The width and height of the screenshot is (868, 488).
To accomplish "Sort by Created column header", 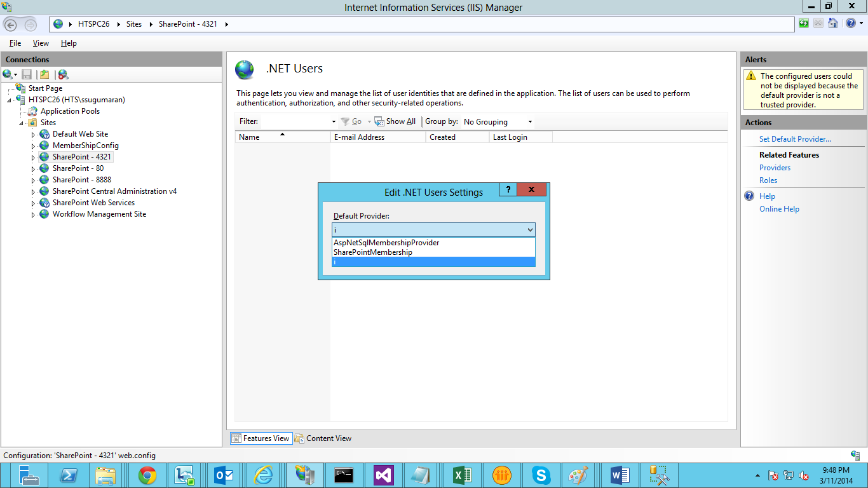I will (x=458, y=137).
